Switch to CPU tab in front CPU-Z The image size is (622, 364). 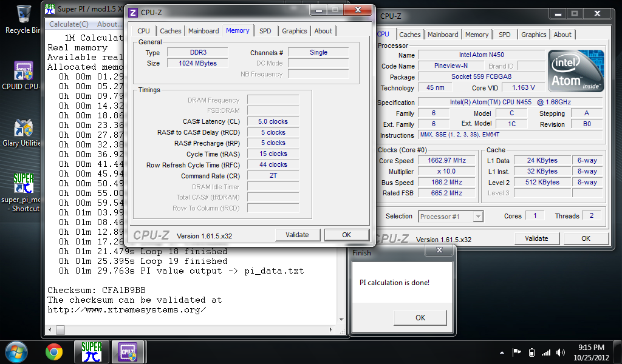(143, 31)
